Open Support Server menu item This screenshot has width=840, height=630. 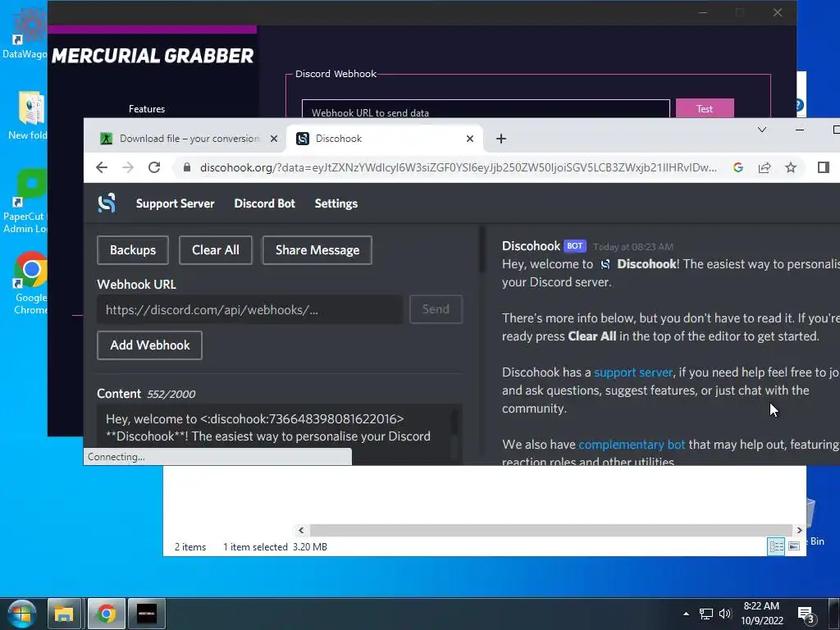tap(176, 203)
